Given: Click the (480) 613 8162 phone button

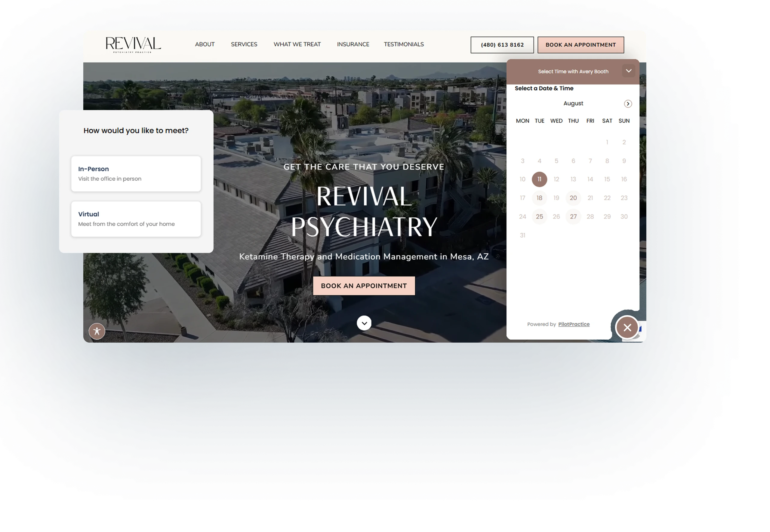Looking at the screenshot, I should pyautogui.click(x=502, y=45).
